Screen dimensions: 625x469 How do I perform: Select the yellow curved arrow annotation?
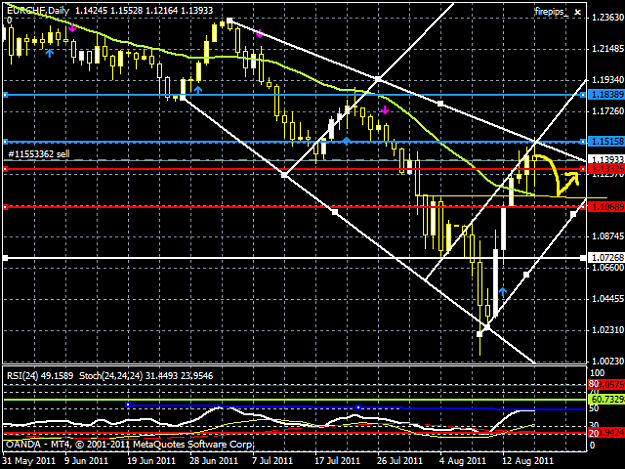556,175
